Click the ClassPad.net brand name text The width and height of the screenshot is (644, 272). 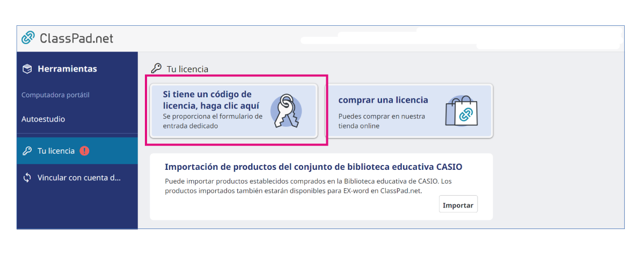[76, 39]
